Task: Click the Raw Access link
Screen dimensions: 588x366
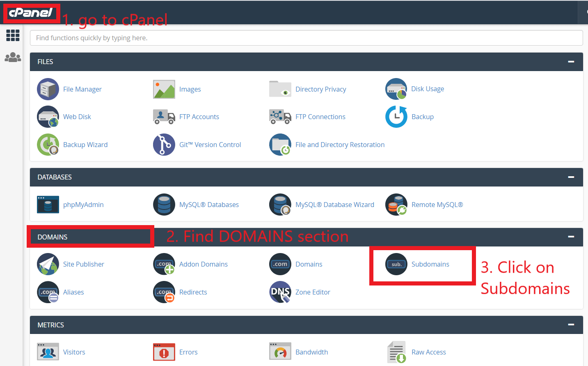Action: (429, 352)
